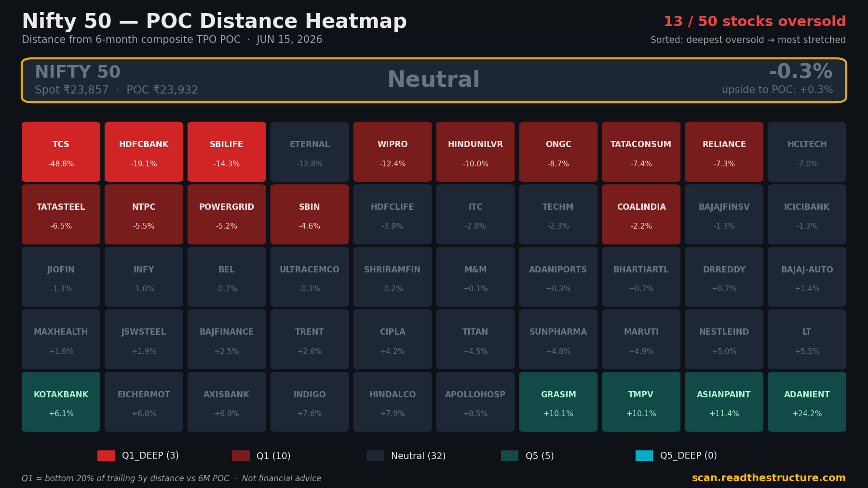Image resolution: width=868 pixels, height=488 pixels.
Task: Select the BHARTIARTL +0.7% tile
Action: [x=641, y=277]
